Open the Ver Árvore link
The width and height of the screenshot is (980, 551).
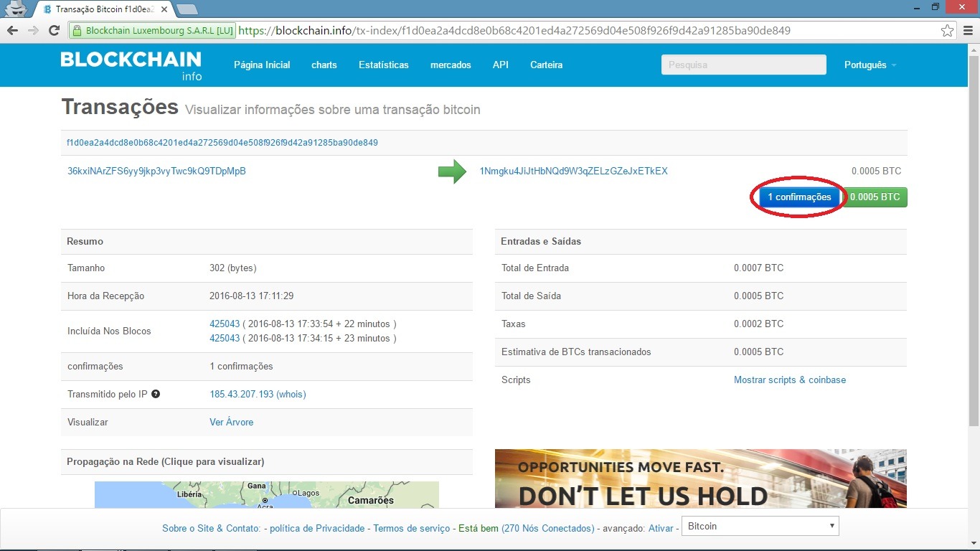231,423
